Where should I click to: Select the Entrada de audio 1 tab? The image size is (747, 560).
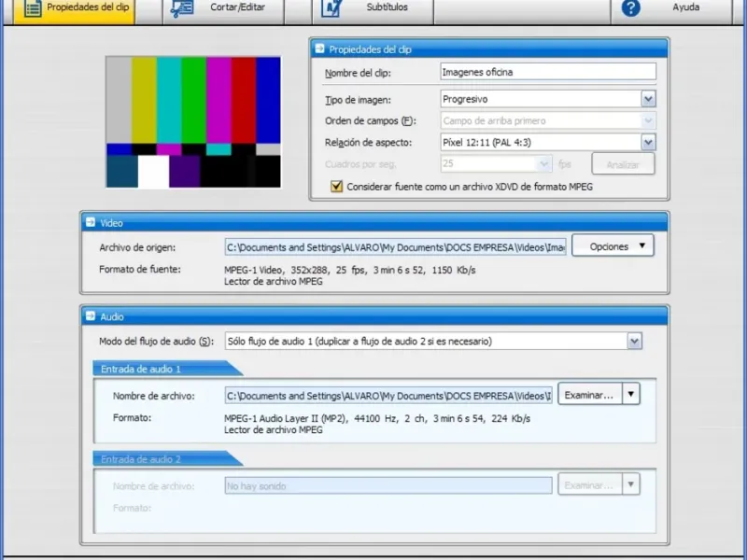(167, 369)
